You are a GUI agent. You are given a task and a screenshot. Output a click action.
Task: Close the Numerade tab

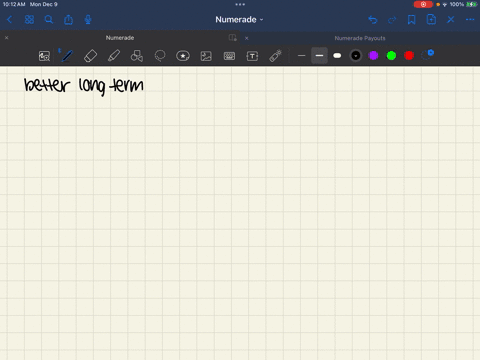click(6, 38)
